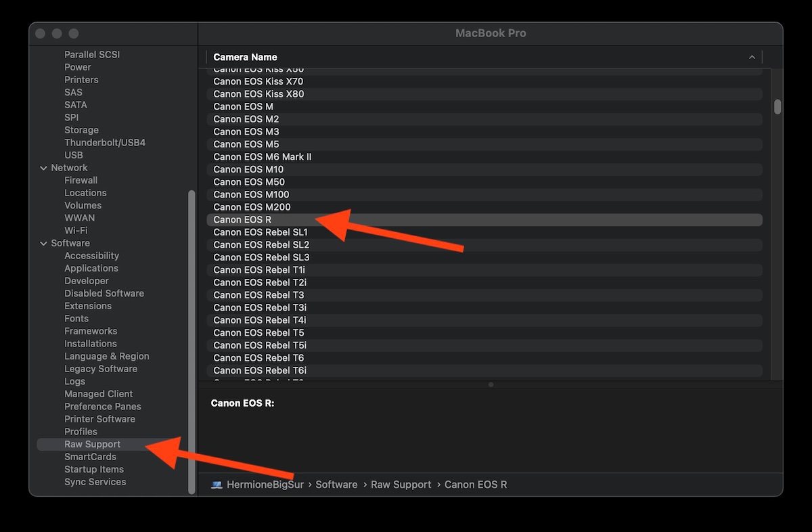Select SPI in the sidebar
The width and height of the screenshot is (812, 532).
pyautogui.click(x=72, y=117)
